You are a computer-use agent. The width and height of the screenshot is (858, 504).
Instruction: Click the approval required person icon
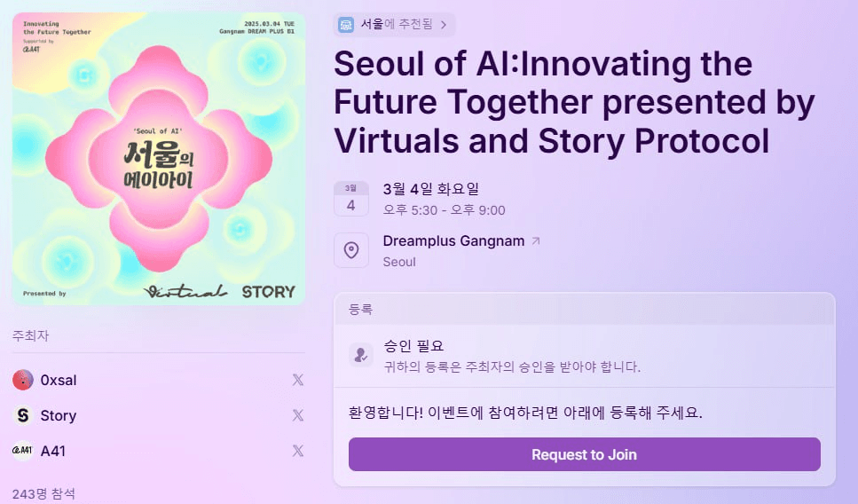[x=360, y=355]
